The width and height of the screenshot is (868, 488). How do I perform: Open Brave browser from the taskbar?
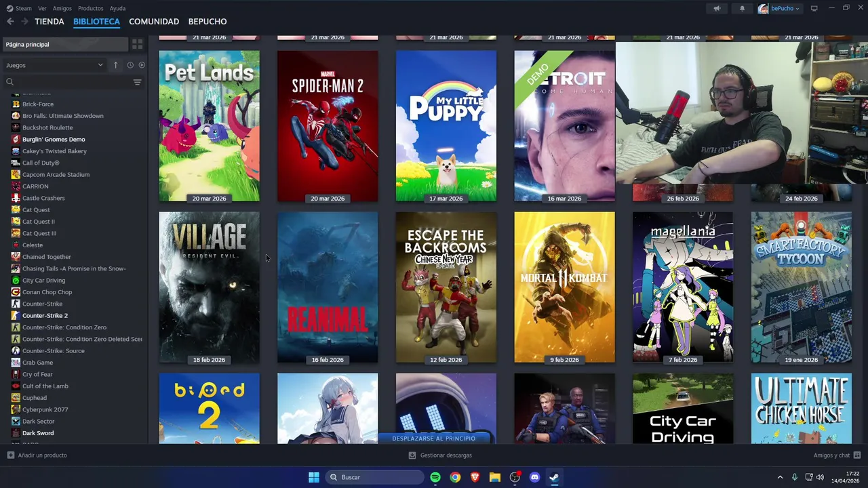tap(475, 477)
